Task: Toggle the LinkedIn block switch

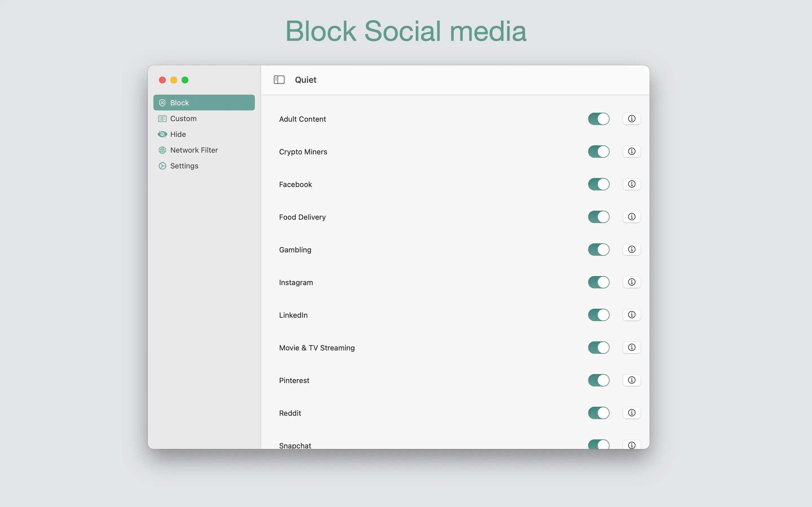Action: click(x=598, y=315)
